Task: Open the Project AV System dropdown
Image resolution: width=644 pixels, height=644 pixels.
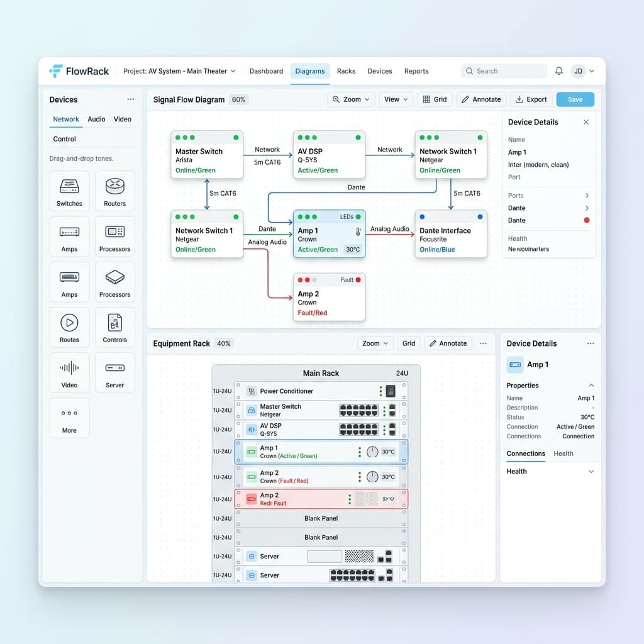Action: tap(179, 71)
